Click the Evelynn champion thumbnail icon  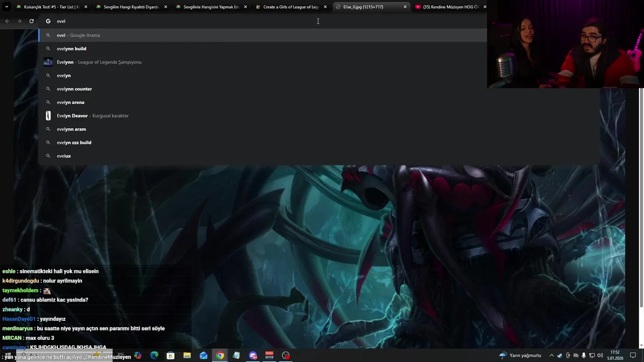pos(48,62)
